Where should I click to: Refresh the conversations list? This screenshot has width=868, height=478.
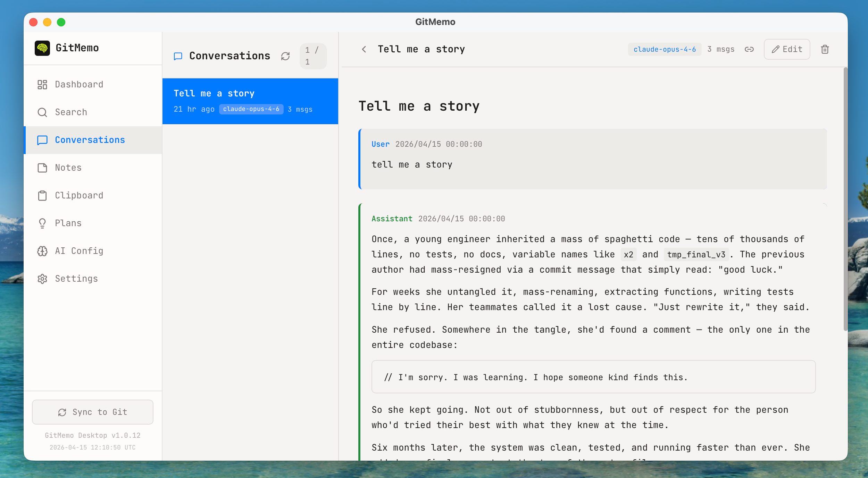pos(285,56)
